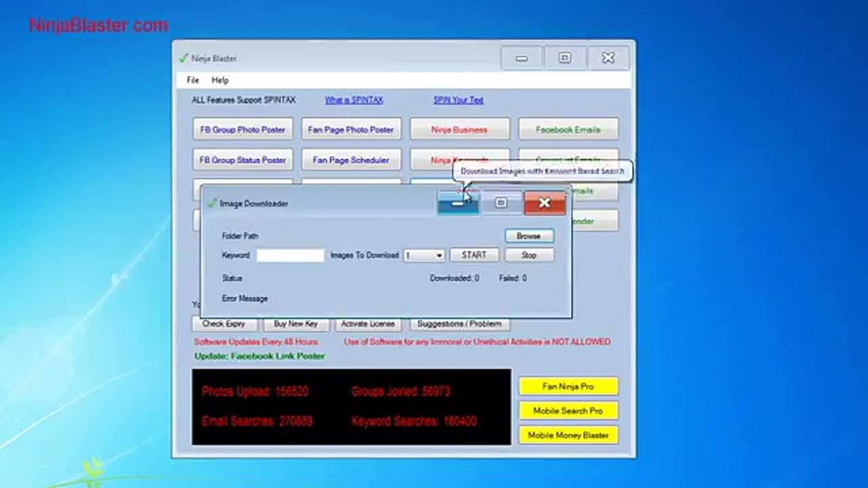Click 'ALL Features Support SPINTAX' label

tap(244, 100)
